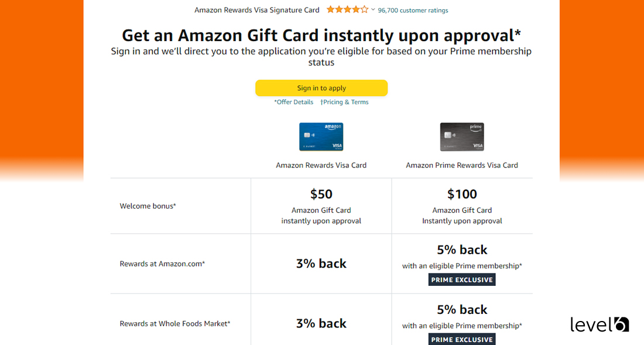
Task: Click the Level 6 logo
Action: coord(600,324)
